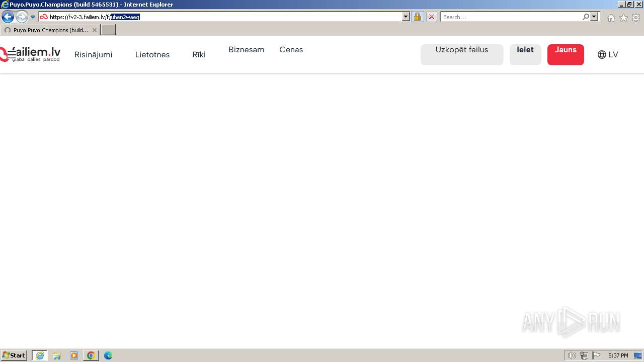Click the network tray icon
Viewport: 644px width, 362px height.
584,355
